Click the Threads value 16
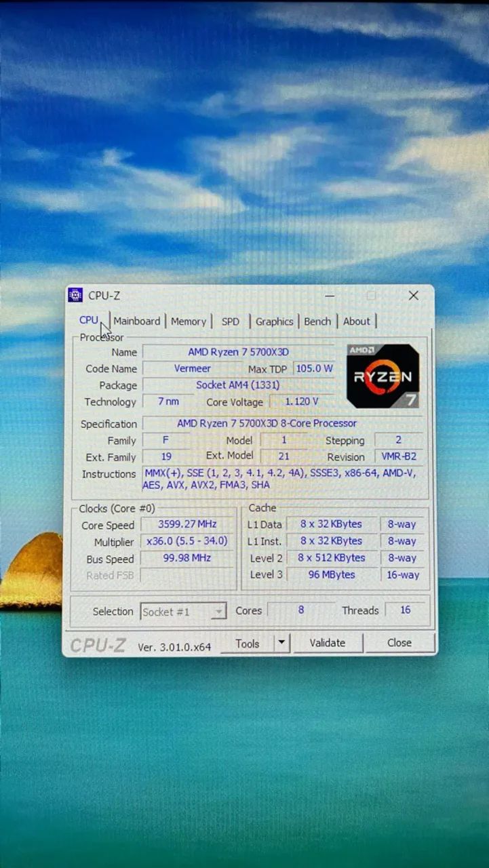The height and width of the screenshot is (868, 489). point(405,610)
